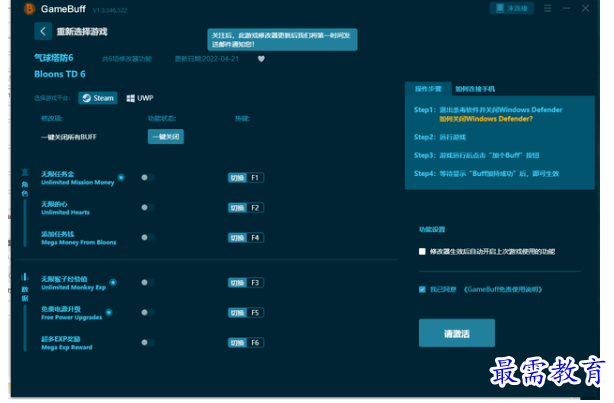Screen dimensions: 614x403
Task: Open the operation steps tab
Action: 428,89
